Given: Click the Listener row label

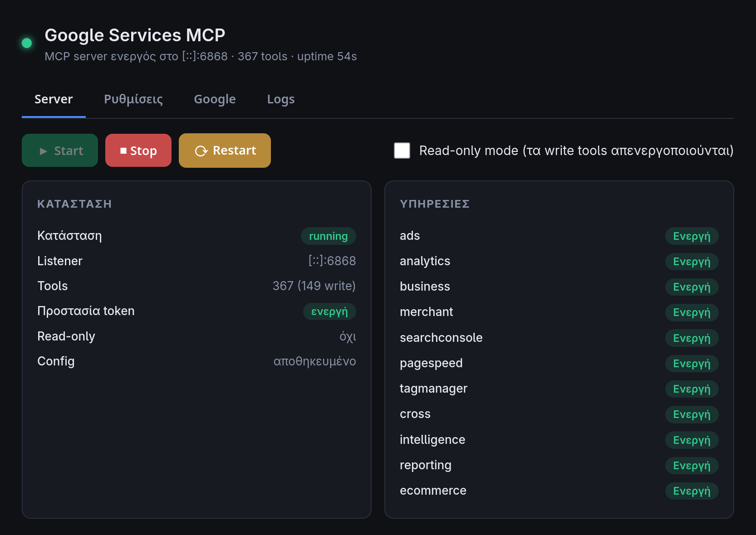Looking at the screenshot, I should pyautogui.click(x=60, y=261).
